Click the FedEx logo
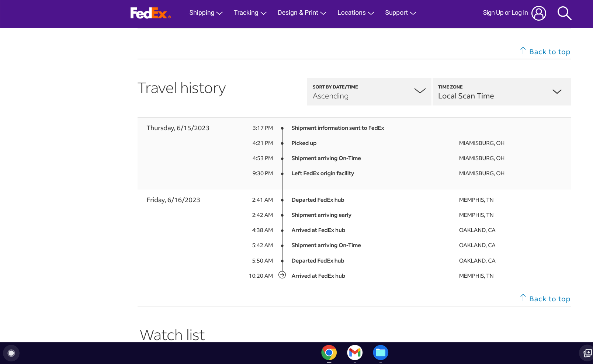The width and height of the screenshot is (593, 364). coord(150,13)
